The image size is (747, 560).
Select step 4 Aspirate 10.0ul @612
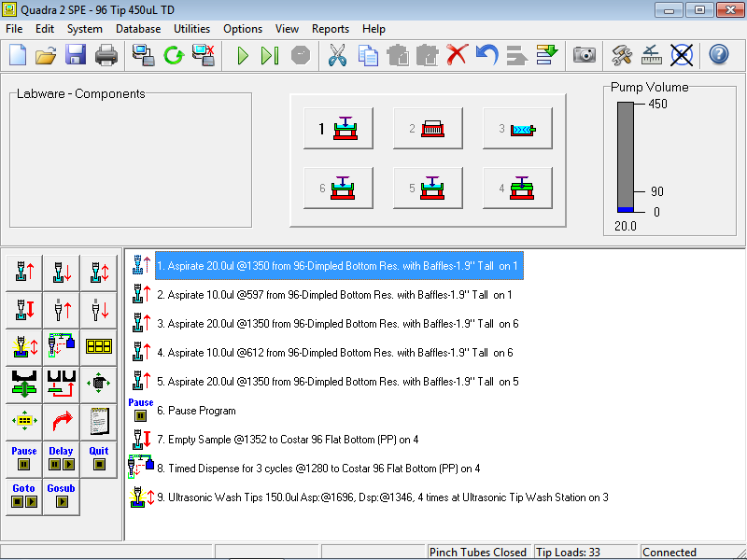(335, 353)
